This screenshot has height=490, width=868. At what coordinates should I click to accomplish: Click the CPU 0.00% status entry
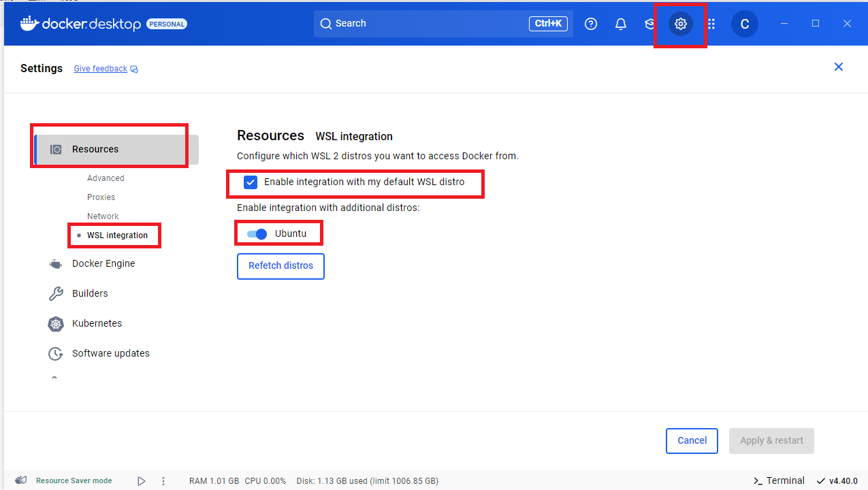click(266, 480)
